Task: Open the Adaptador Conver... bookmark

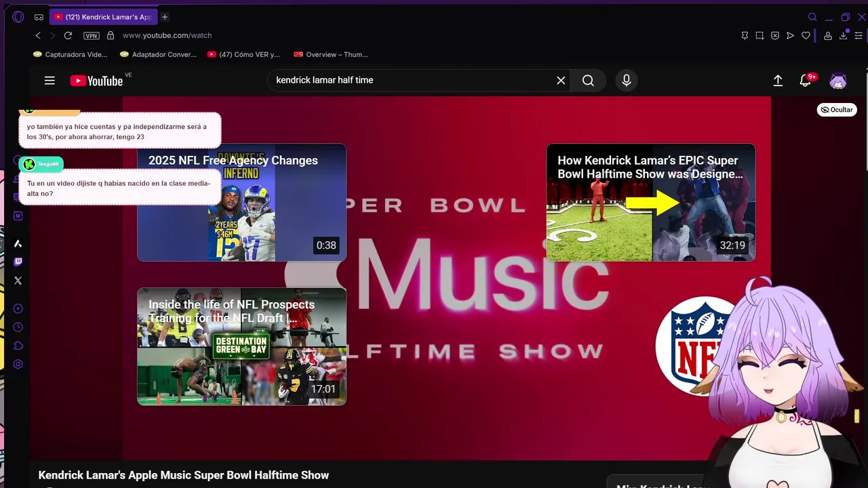Action: 158,54
